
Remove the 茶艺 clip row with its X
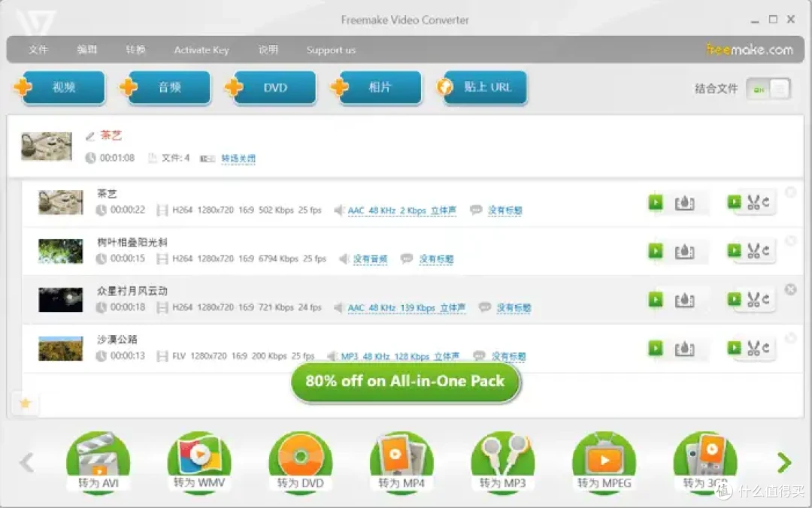point(791,192)
